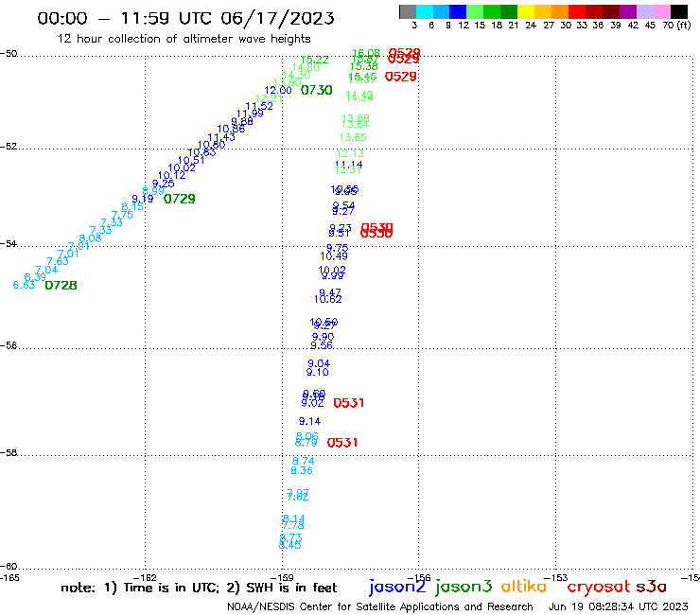Viewport: 700px width, 615px height.
Task: Click the wave height value 16.08
Action: [x=366, y=54]
